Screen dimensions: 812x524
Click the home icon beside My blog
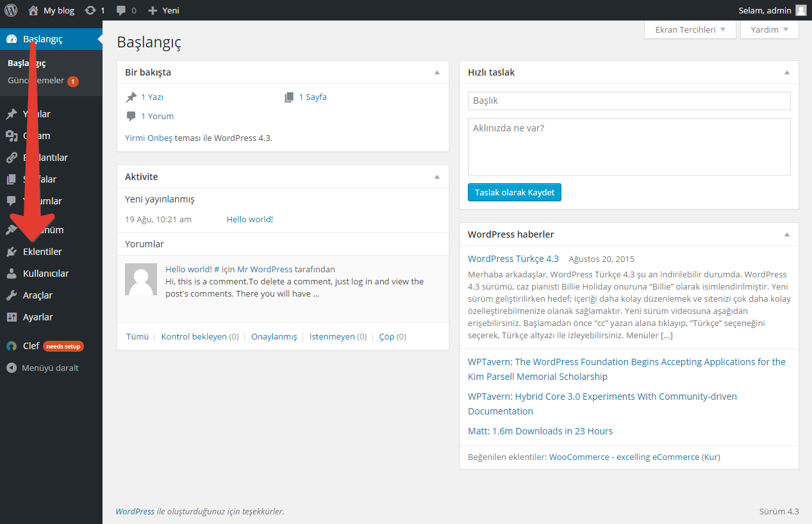pos(33,10)
